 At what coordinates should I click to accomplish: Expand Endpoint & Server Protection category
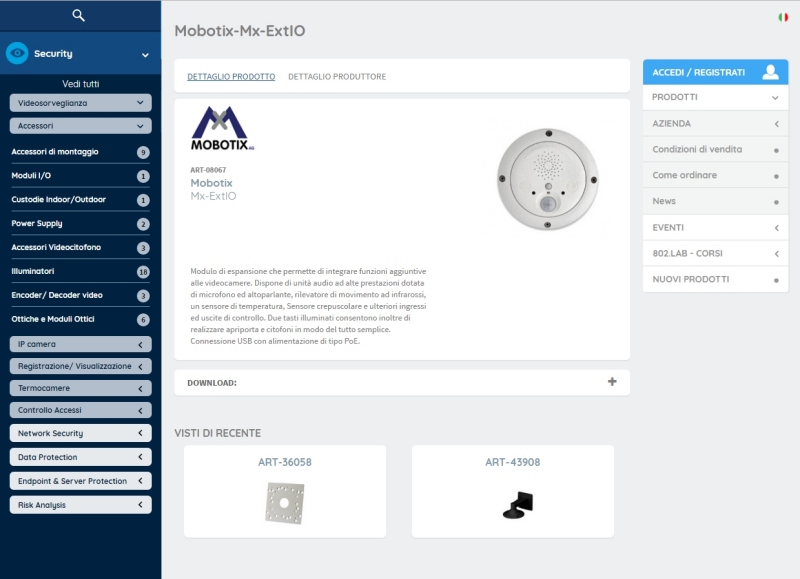point(81,481)
